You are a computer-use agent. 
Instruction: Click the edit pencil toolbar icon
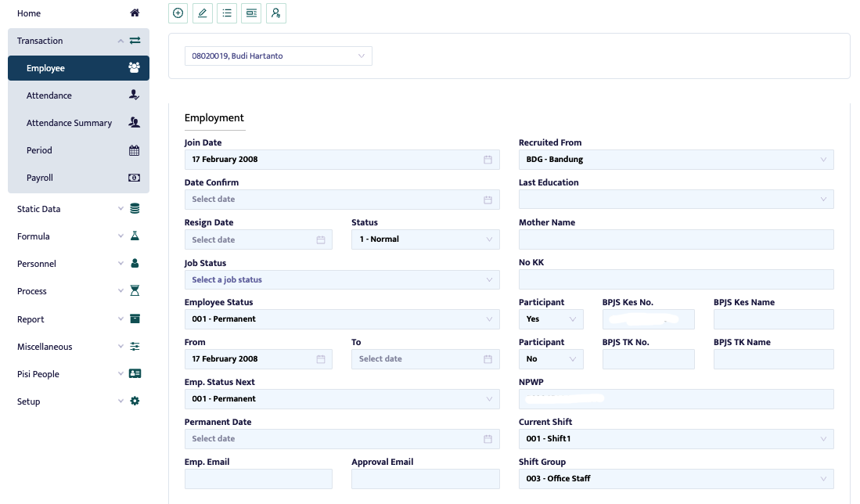203,13
